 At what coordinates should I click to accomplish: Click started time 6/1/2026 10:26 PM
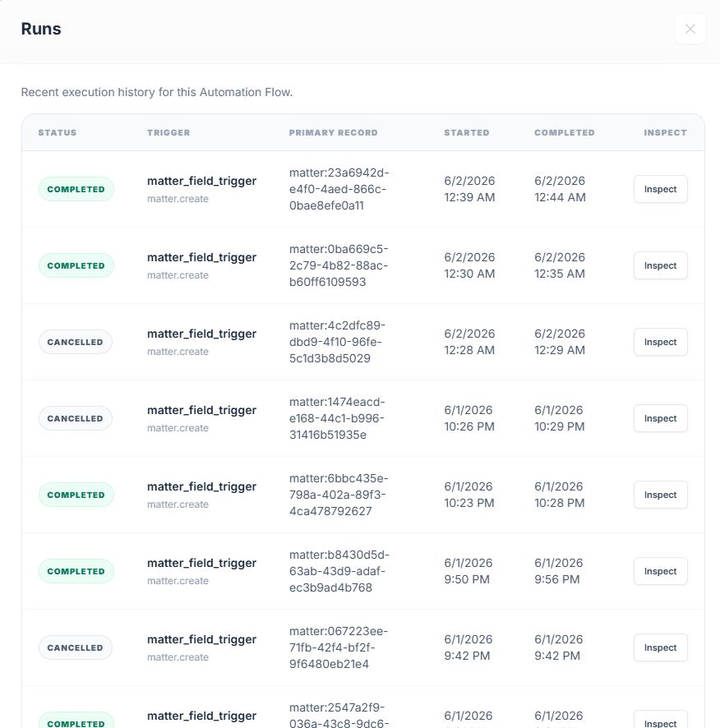pyautogui.click(x=469, y=418)
